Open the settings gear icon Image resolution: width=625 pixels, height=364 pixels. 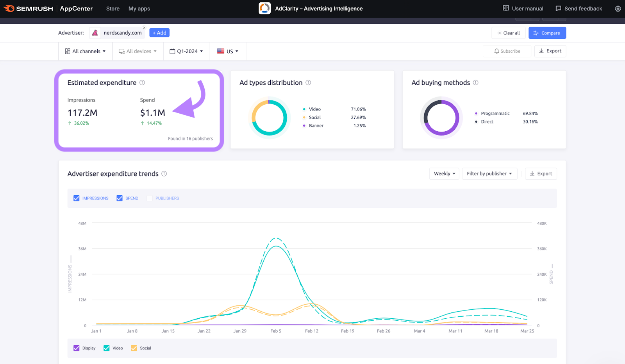[618, 8]
